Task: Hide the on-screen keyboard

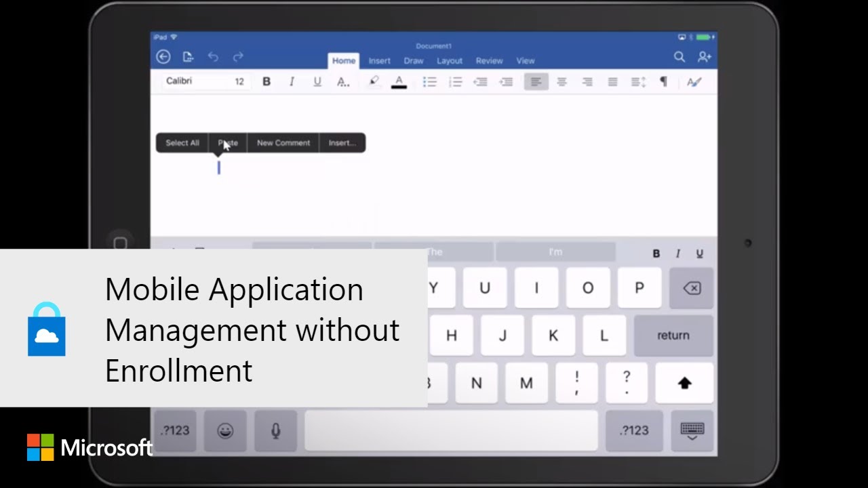Action: (692, 430)
